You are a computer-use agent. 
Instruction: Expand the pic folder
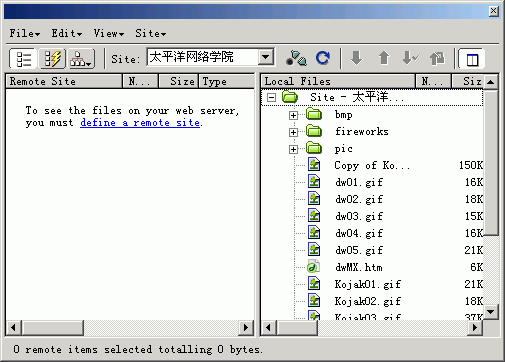[293, 149]
